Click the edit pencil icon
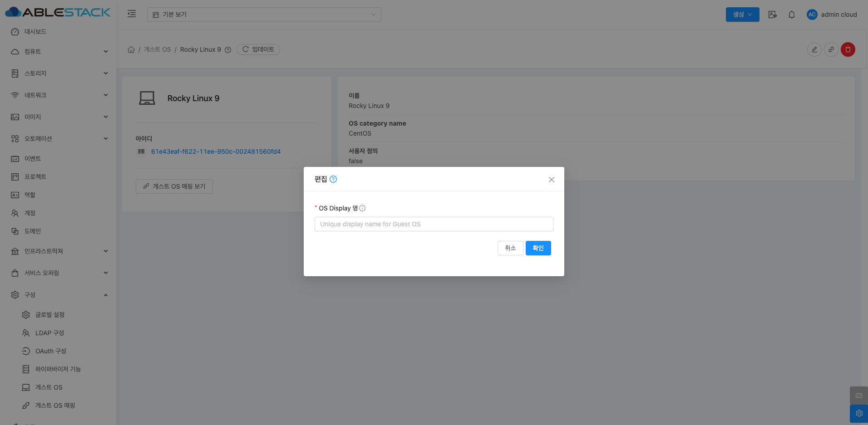The image size is (868, 425). pos(814,49)
